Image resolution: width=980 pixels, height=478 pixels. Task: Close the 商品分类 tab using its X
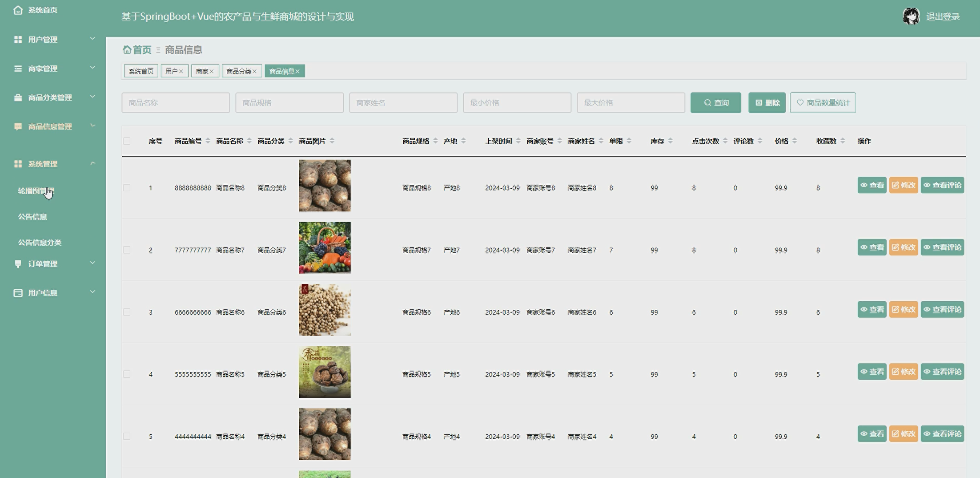(255, 71)
